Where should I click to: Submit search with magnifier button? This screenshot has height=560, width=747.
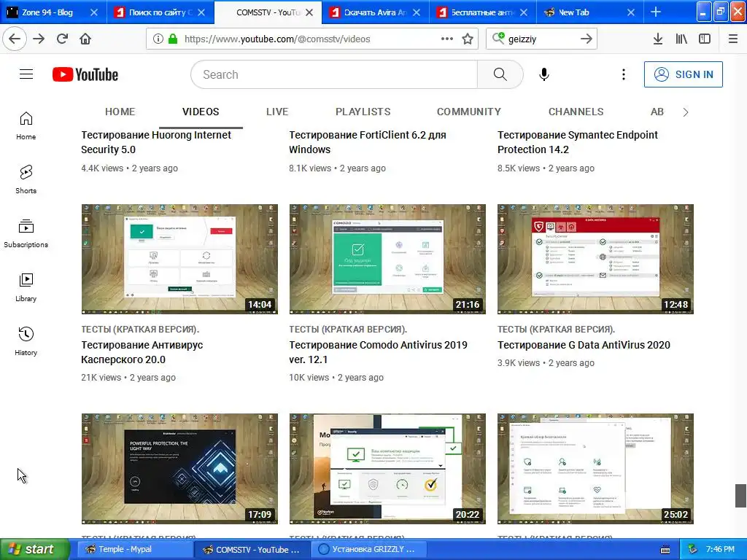(x=500, y=74)
